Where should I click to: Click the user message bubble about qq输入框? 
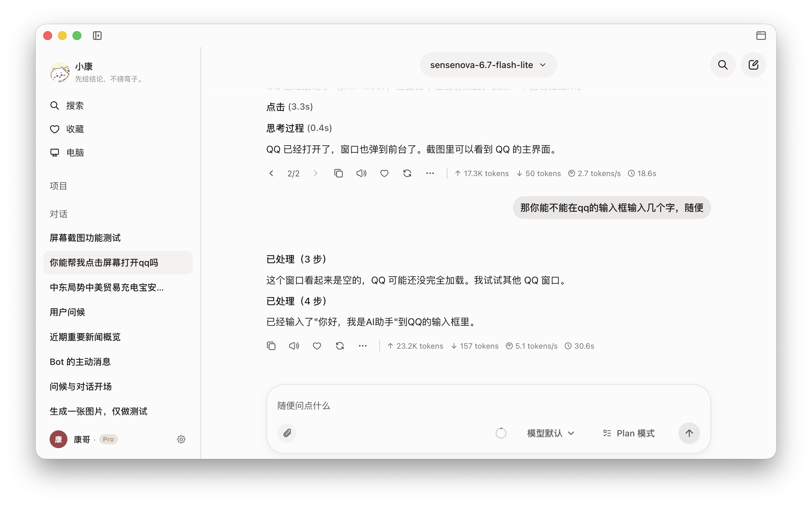click(x=611, y=208)
